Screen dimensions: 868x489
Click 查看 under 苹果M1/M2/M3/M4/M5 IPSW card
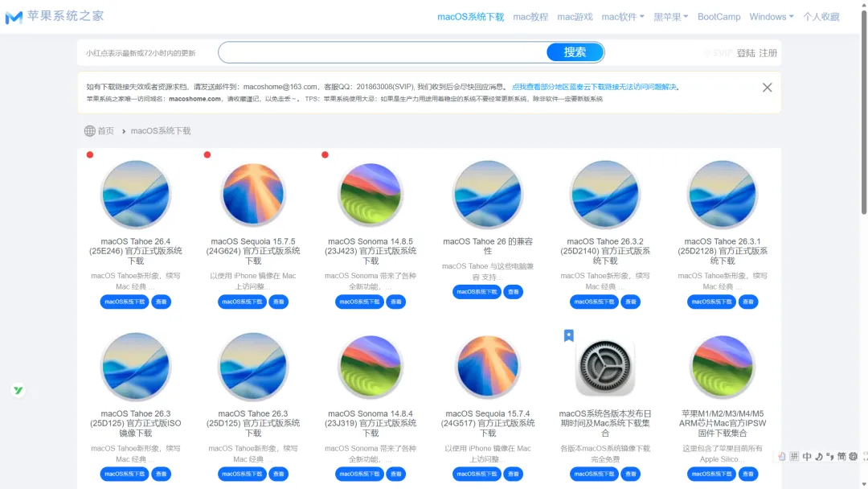748,474
